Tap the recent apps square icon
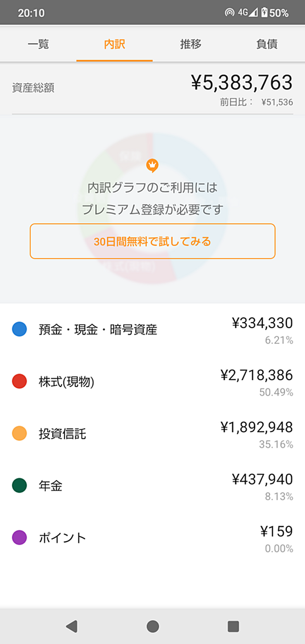 tap(233, 626)
